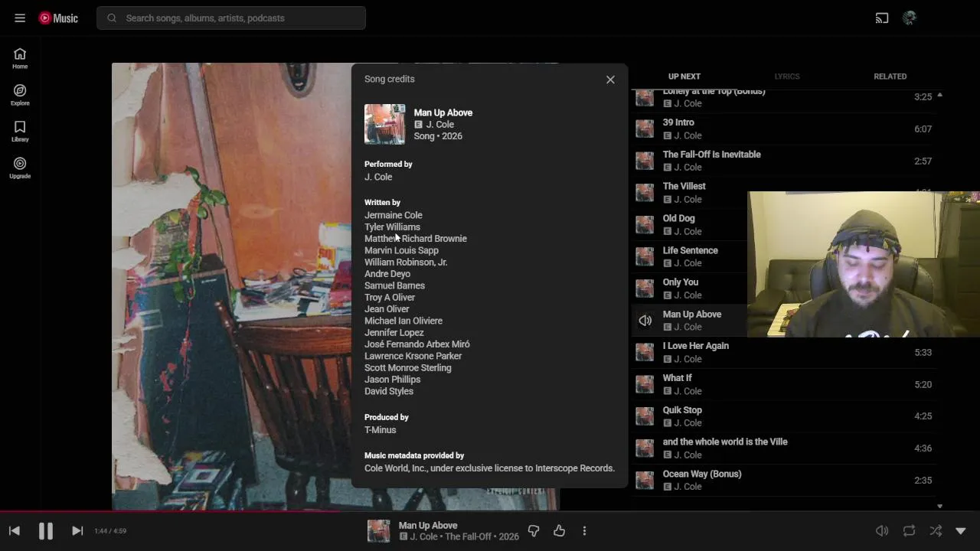Click the 5:33 duration of I Love Her Again
The height and width of the screenshot is (551, 980).
(923, 353)
